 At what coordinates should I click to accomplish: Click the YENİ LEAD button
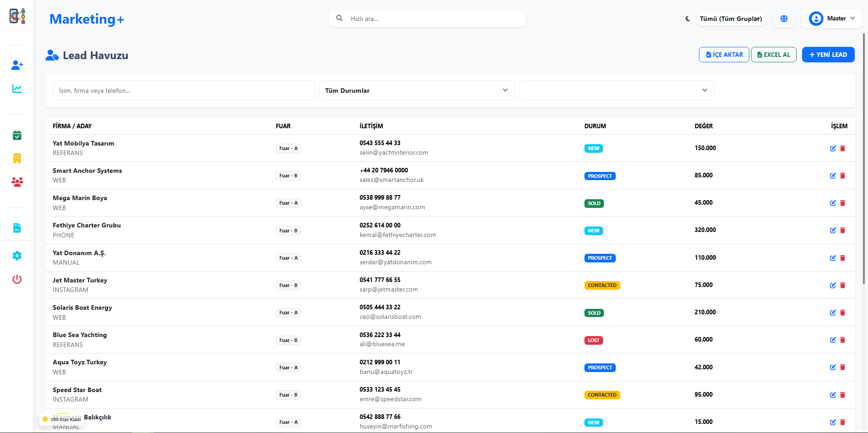[828, 54]
